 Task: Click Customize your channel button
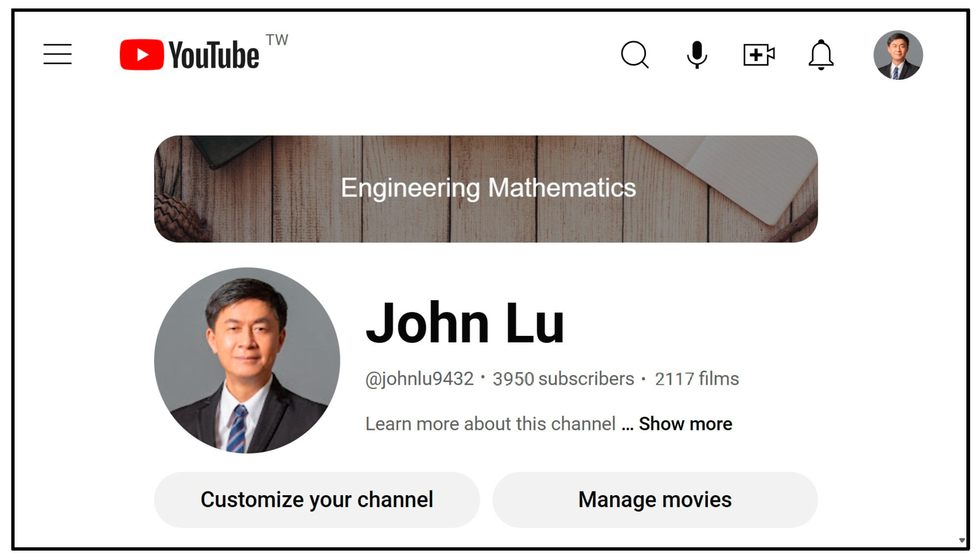tap(317, 500)
